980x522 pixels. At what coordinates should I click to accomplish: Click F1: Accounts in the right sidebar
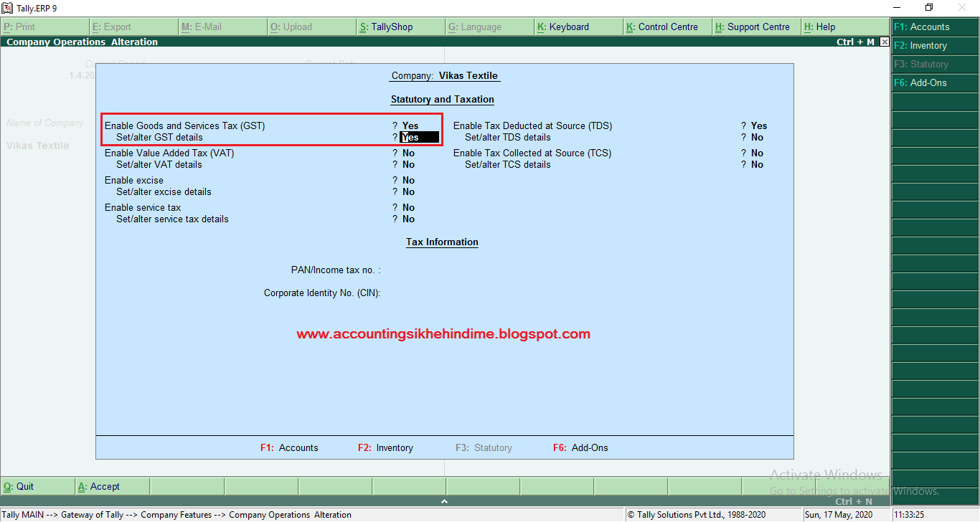[935, 27]
